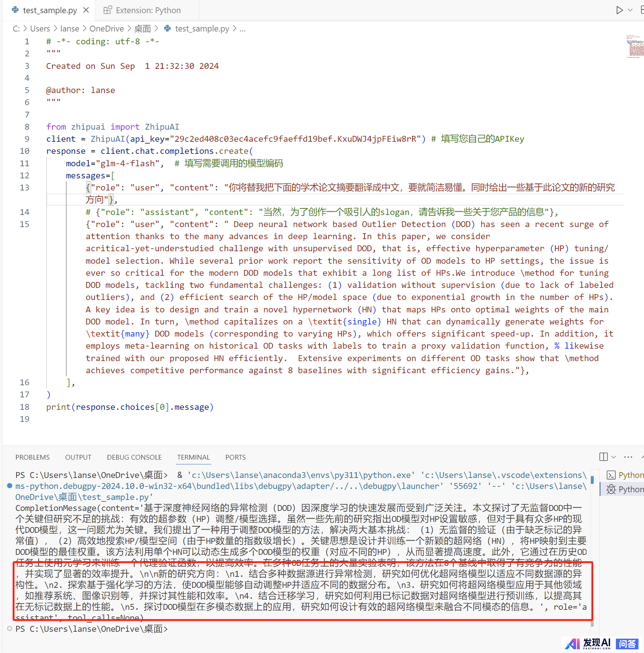
Task: Click the OneDrive breadcrumb segment
Action: coord(107,29)
